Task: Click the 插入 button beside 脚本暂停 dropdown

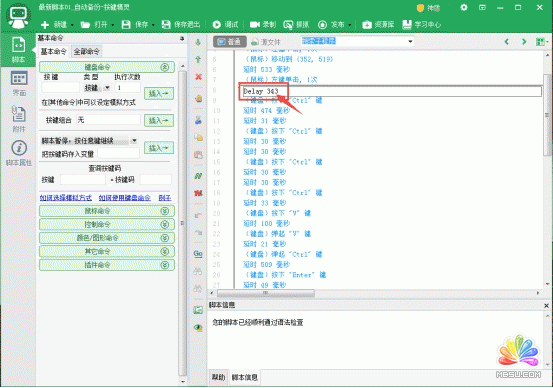Action: click(159, 148)
